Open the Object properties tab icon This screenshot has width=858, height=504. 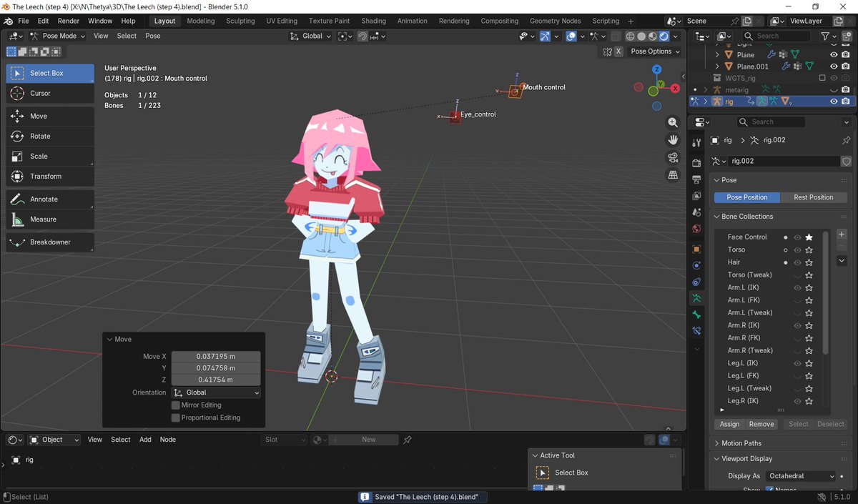pyautogui.click(x=697, y=249)
